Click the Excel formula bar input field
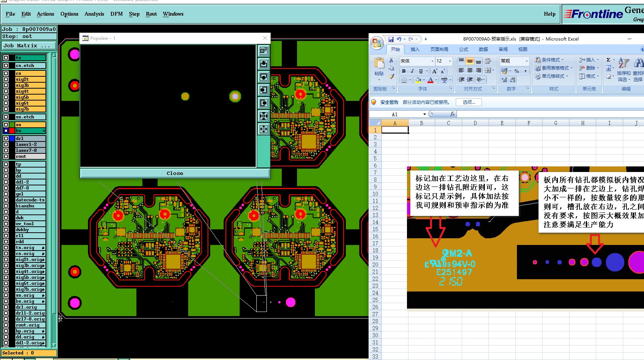Screen dimensions: 644x360 coord(550,114)
